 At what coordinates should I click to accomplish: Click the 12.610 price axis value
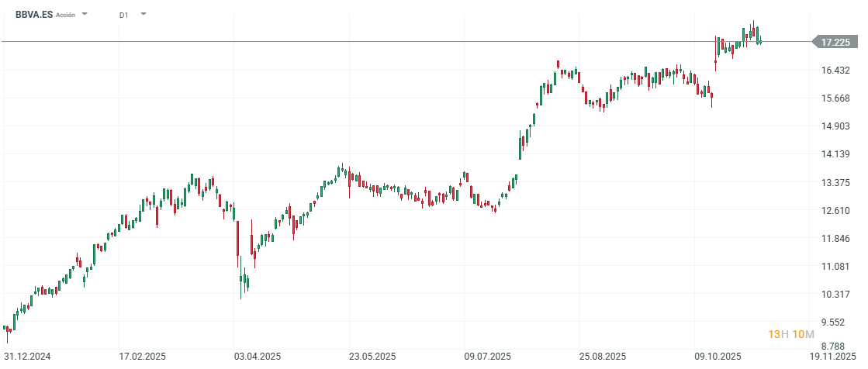click(836, 211)
